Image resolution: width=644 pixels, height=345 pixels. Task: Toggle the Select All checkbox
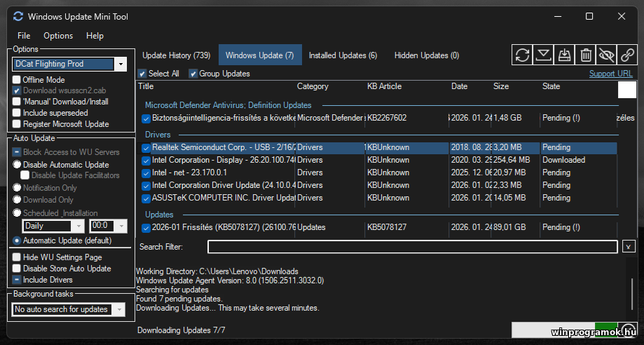tap(142, 74)
